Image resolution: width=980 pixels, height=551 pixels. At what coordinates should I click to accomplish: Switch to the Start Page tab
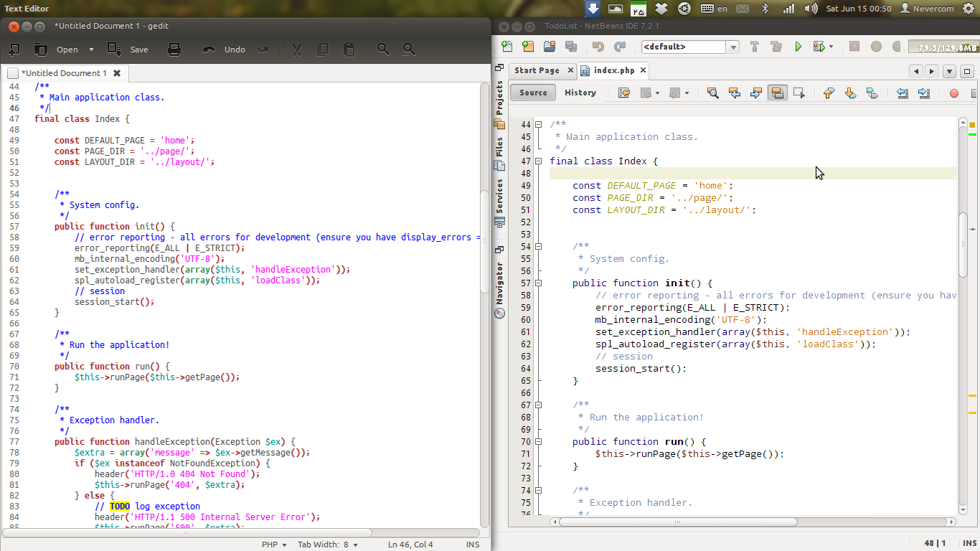tap(537, 70)
